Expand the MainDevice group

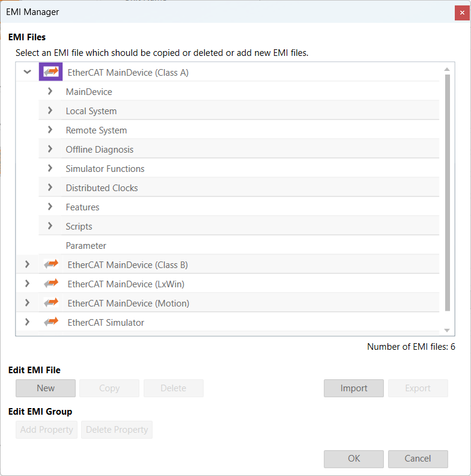[x=50, y=91]
